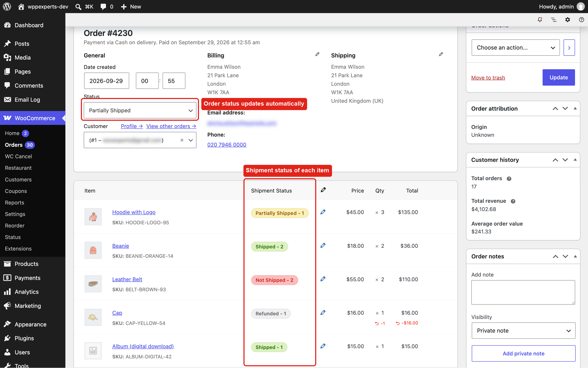Open the Customer select dropdown

[140, 140]
